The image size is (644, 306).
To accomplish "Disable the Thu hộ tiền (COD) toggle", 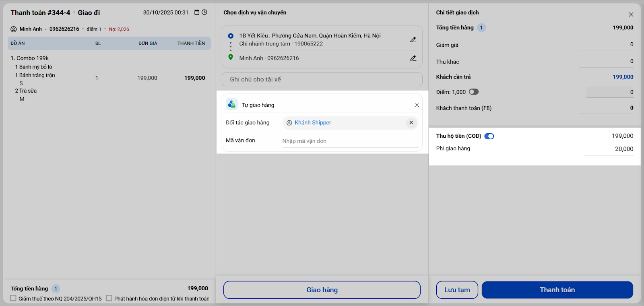I will point(489,136).
